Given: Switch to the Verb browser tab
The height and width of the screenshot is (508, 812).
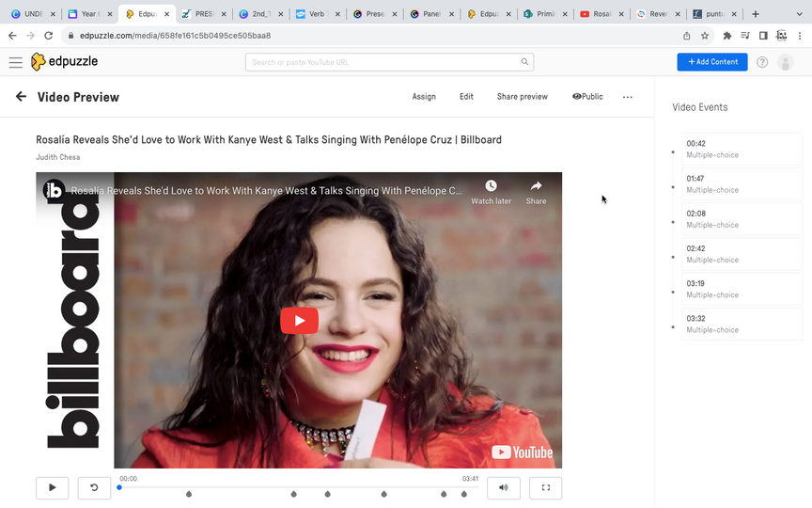Looking at the screenshot, I should coord(318,14).
